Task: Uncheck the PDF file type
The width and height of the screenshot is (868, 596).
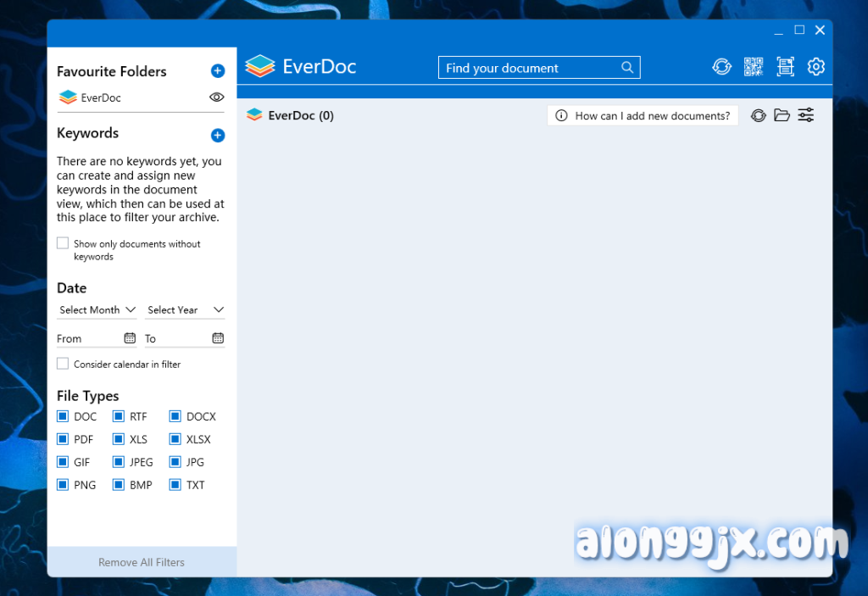Action: (63, 439)
